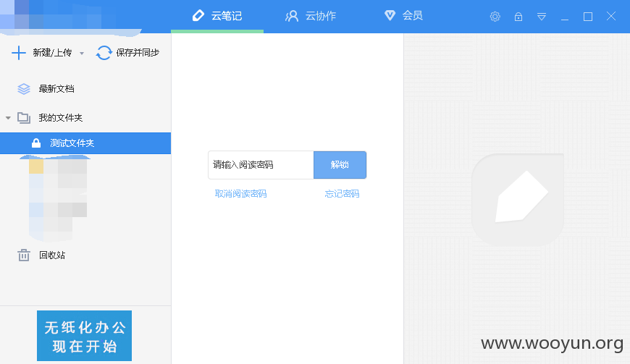Click the 无纸化办公 现在开始 banner
Screen dimensions: 630x364
pyautogui.click(x=85, y=336)
